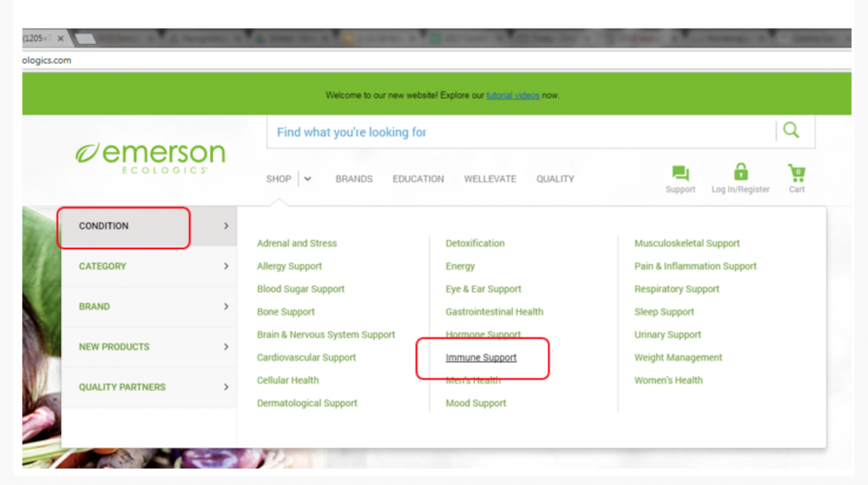Open Energy condition link
Viewport: 868px width, 485px height.
tap(460, 266)
